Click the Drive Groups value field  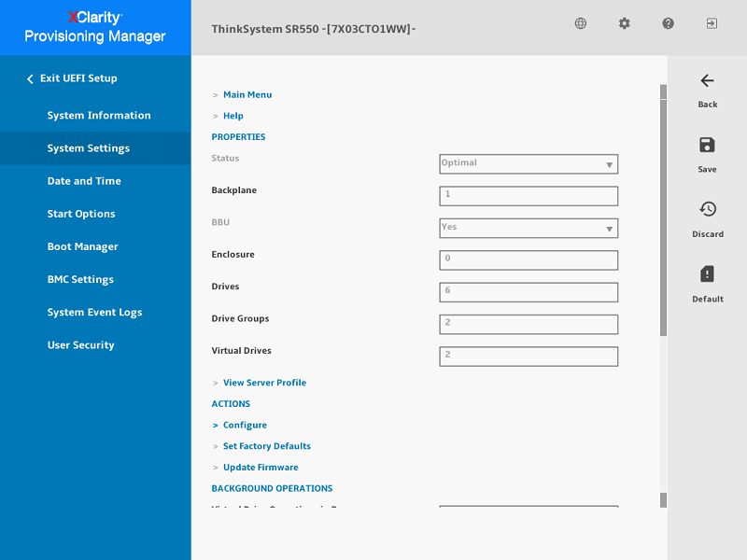click(529, 324)
